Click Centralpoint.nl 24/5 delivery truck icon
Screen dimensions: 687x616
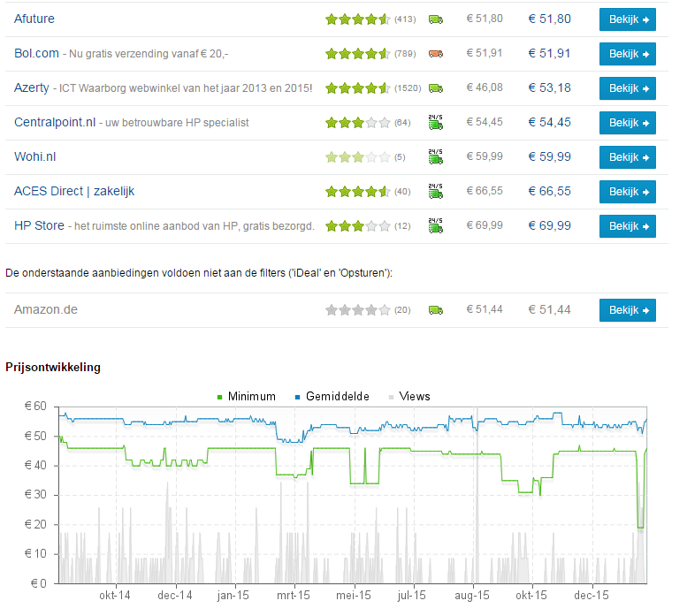(x=436, y=122)
